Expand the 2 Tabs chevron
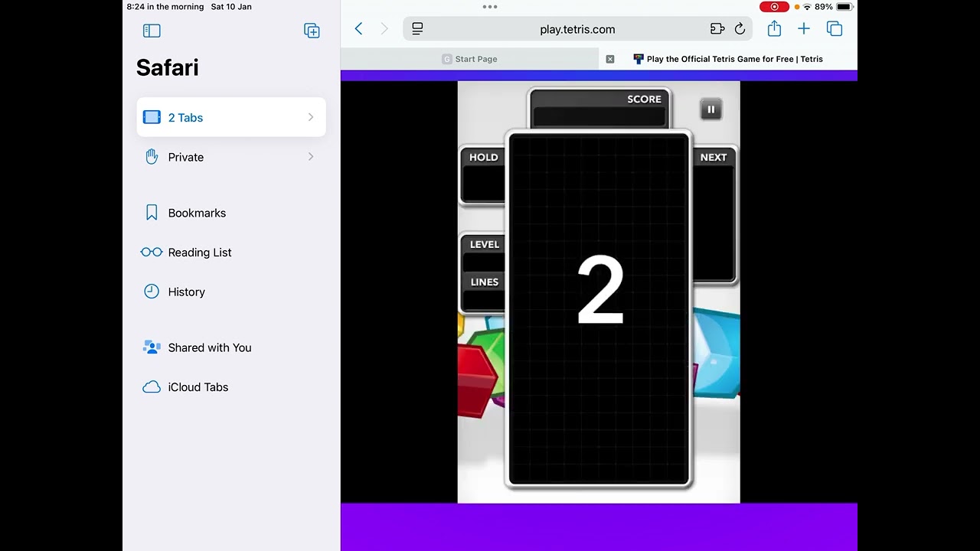Image resolution: width=980 pixels, height=551 pixels. [311, 117]
